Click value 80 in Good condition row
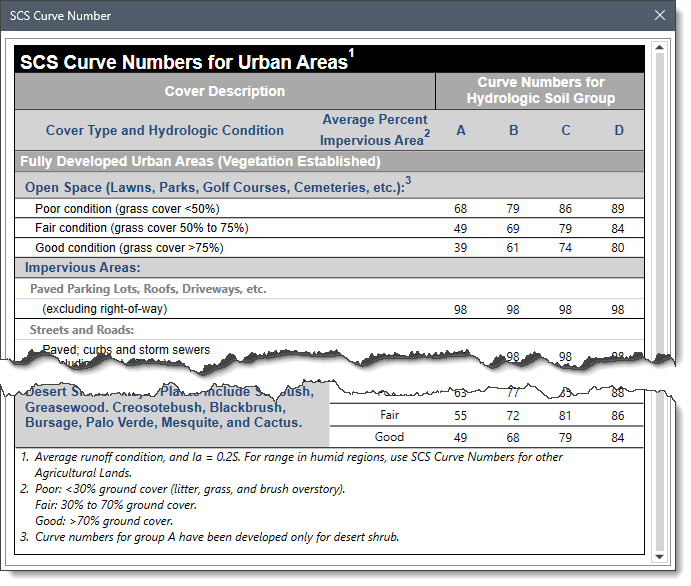Viewport: 691px width, 586px height. 618,248
